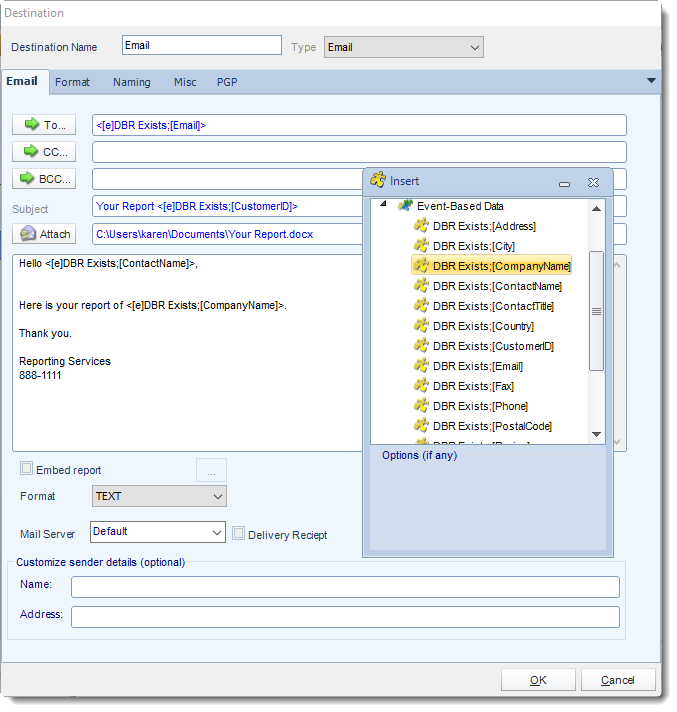
Task: Click the Insert tree scroll down arrow
Action: (x=597, y=435)
